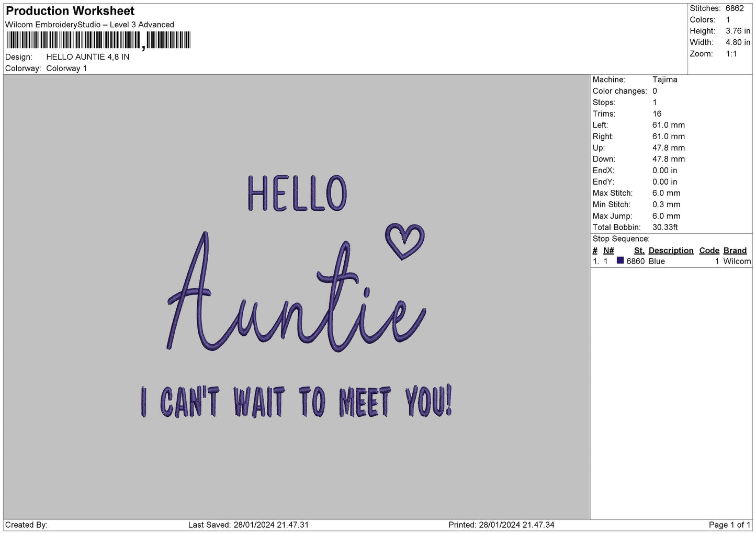Click the embroidered heart outline
The image size is (756, 534).
[x=404, y=242]
